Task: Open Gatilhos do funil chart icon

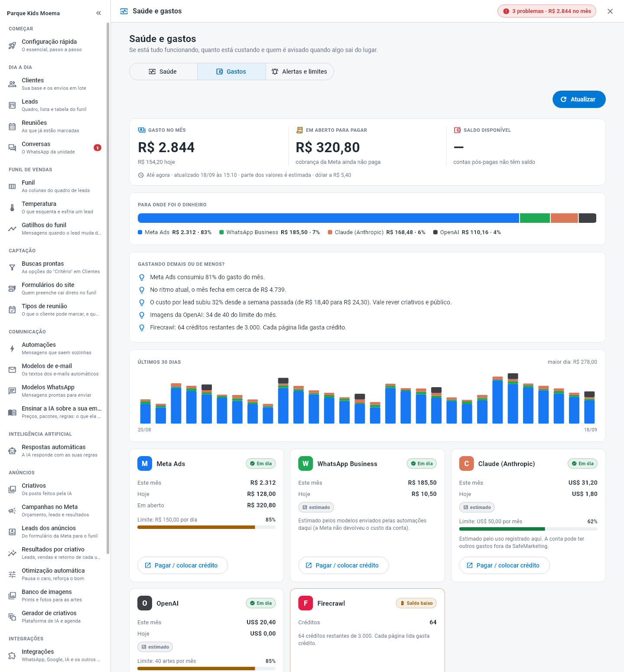Action: point(12,229)
